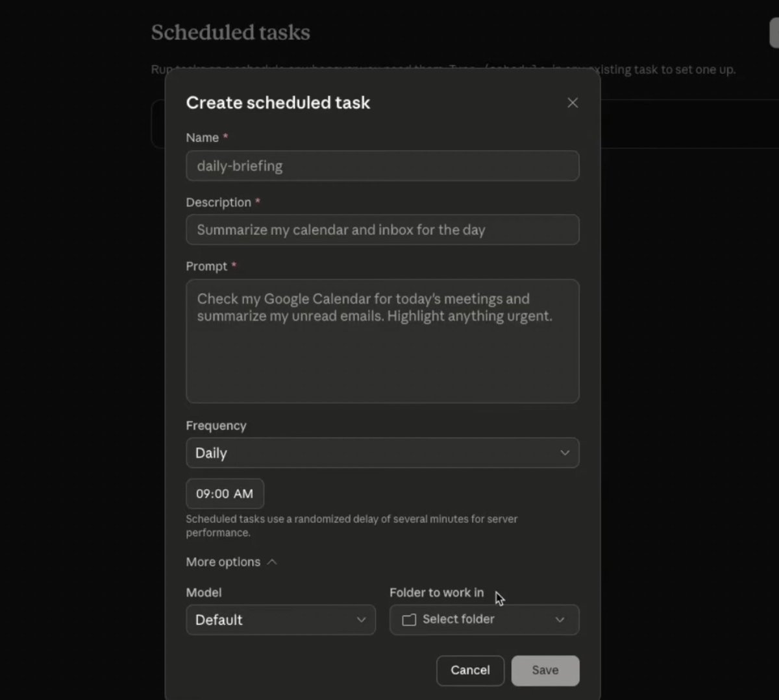Screen dimensions: 779x700
Task: Open the Select folder dropdown
Action: tap(484, 620)
